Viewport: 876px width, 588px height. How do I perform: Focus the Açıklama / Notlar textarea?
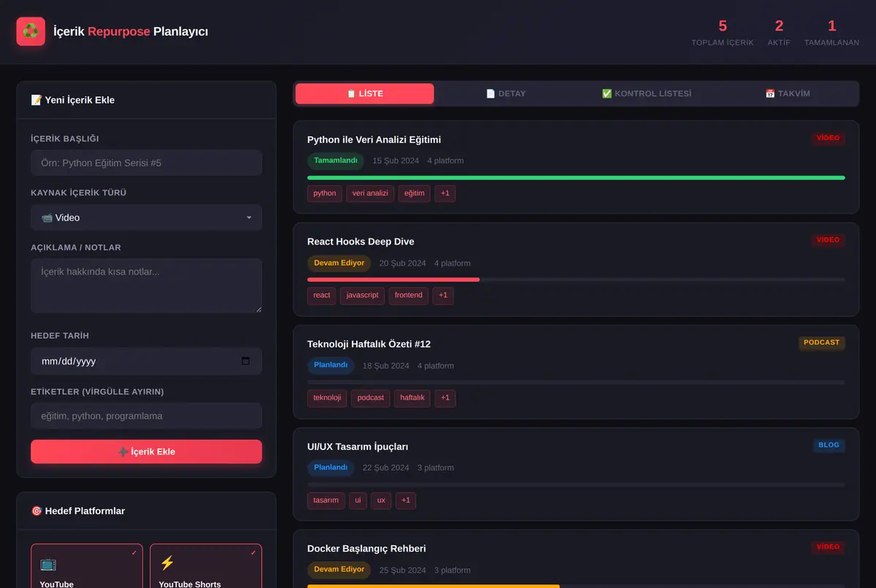click(146, 285)
